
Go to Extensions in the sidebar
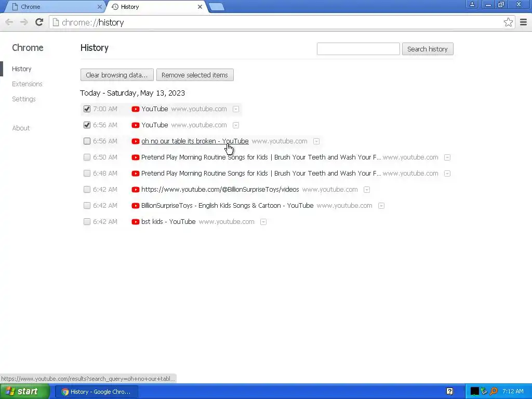27,84
